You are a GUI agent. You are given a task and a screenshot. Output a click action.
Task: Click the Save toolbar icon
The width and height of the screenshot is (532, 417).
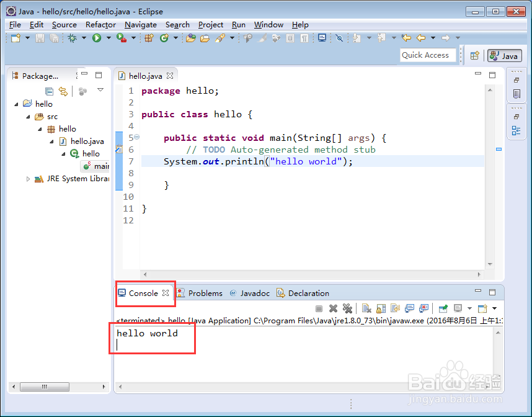pos(40,38)
